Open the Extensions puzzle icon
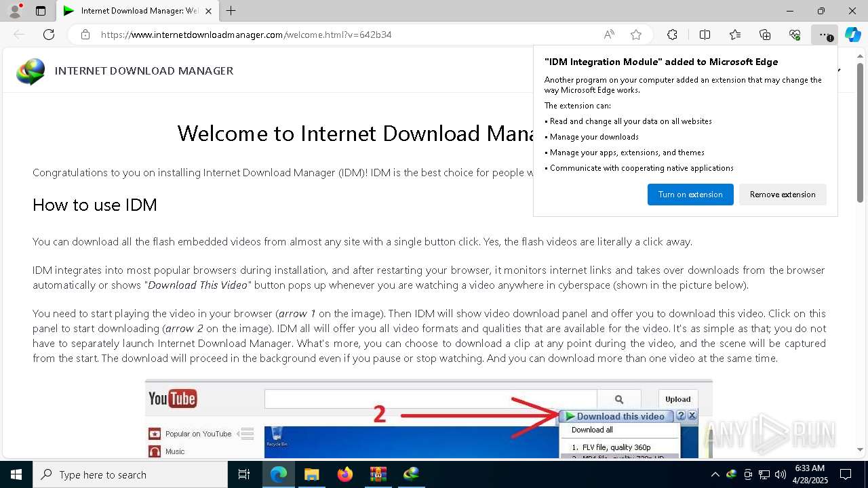The image size is (868, 488). (x=672, y=35)
